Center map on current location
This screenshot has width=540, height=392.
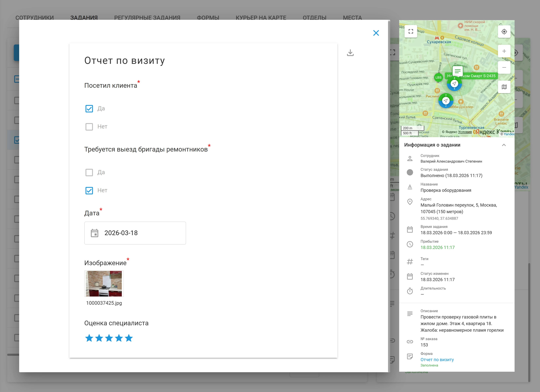click(504, 32)
